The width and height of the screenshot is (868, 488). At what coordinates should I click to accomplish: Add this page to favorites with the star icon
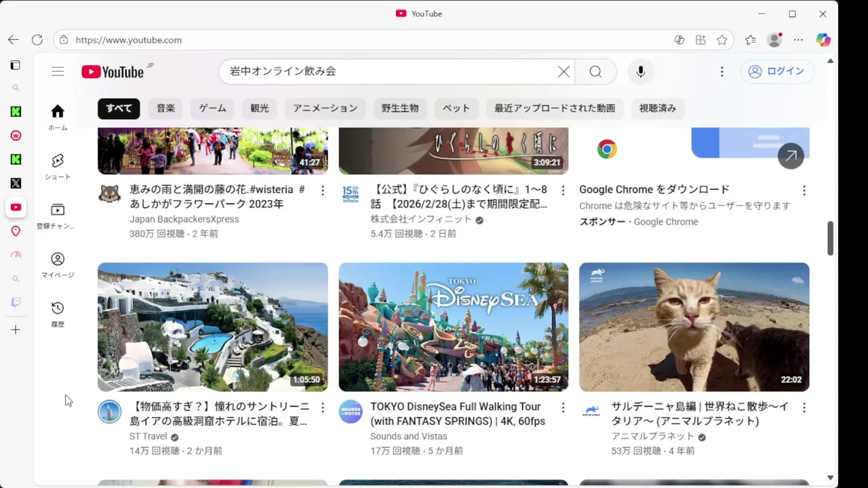[722, 40]
